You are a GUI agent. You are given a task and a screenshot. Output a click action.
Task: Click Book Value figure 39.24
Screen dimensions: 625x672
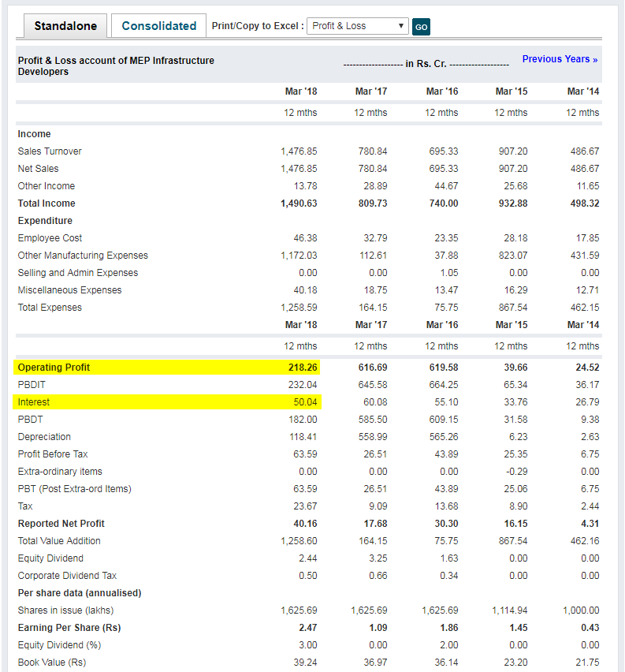[306, 663]
